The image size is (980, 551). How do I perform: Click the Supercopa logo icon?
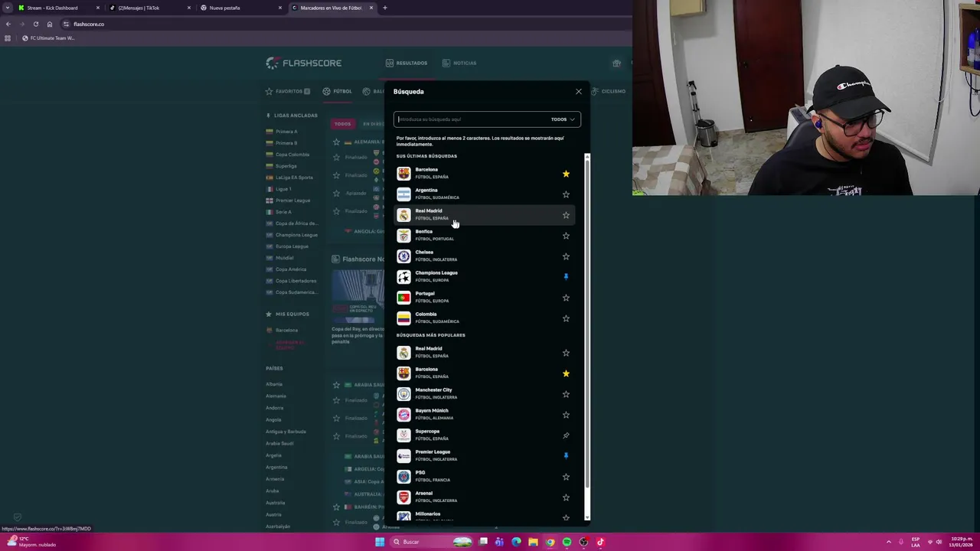tap(403, 435)
